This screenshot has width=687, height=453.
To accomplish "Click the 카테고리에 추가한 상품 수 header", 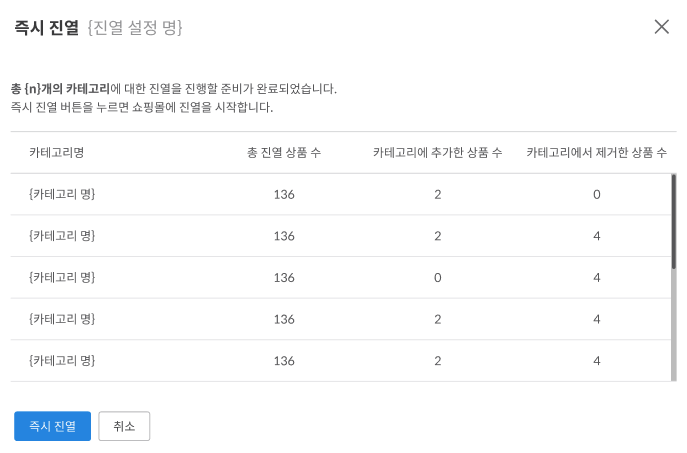I will coord(437,153).
